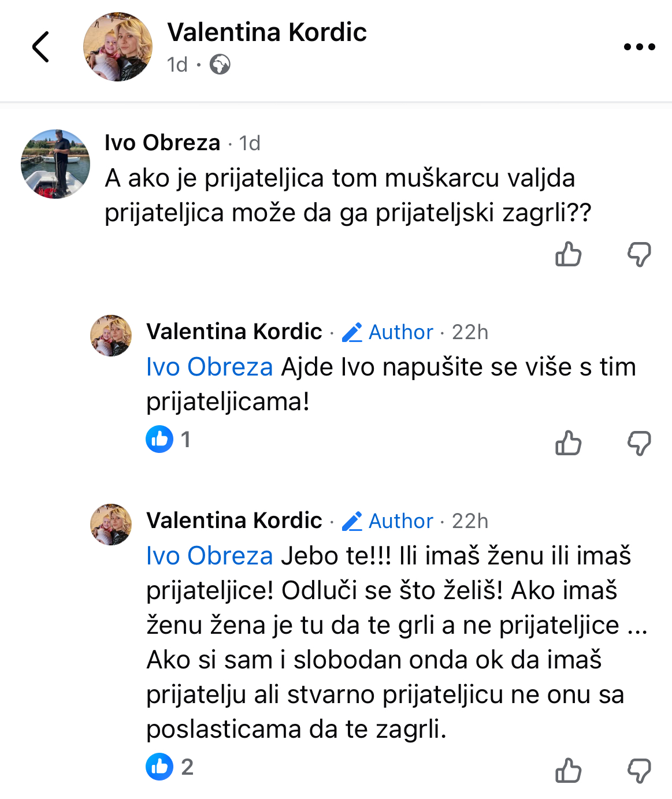Tap Valentina Kordic avatar on second reply

(x=111, y=525)
